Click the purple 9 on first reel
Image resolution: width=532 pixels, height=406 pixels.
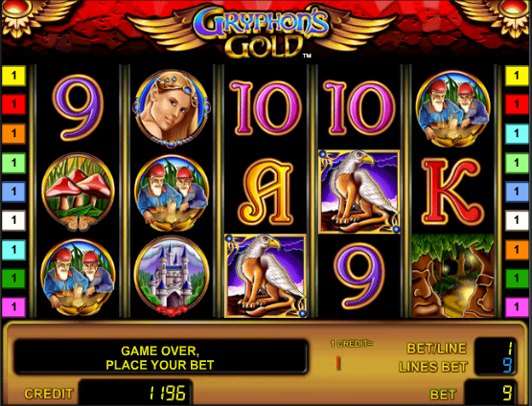(78, 107)
